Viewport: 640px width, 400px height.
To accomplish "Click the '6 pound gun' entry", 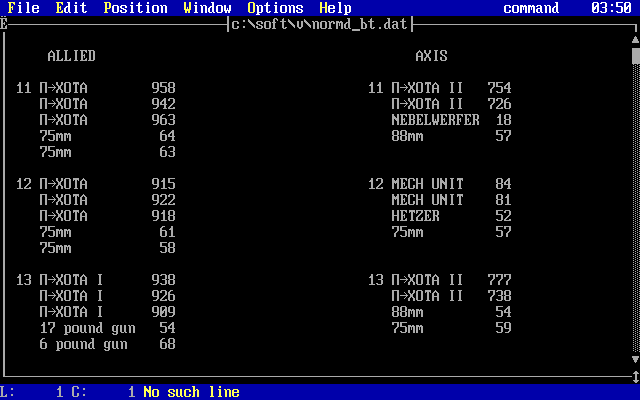I will tap(83, 344).
